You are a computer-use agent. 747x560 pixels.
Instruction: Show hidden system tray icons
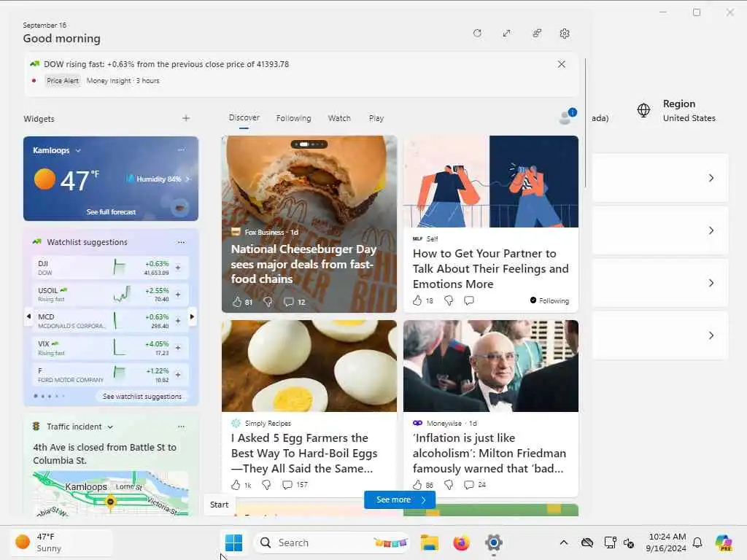(564, 542)
